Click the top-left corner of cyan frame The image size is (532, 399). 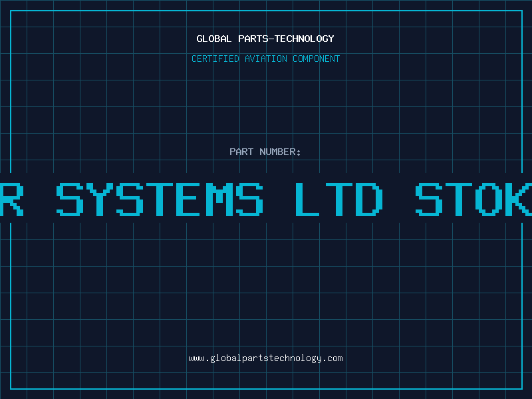click(11, 11)
